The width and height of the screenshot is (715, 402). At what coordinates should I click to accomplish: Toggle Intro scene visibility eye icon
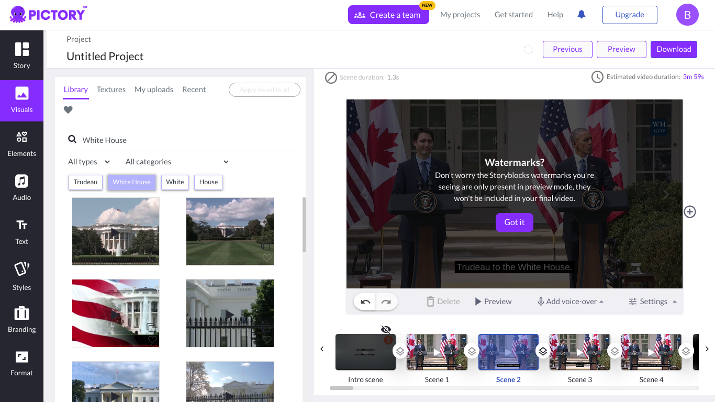pyautogui.click(x=386, y=329)
